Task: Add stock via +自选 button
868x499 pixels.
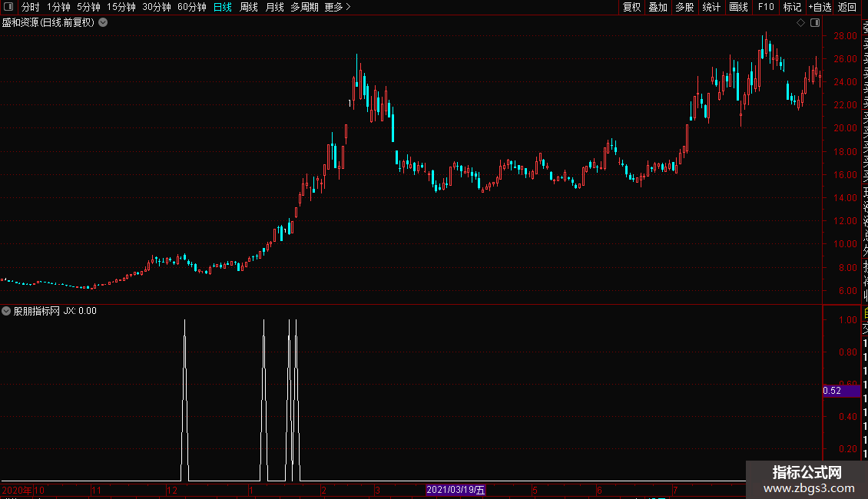Action: tap(820, 7)
